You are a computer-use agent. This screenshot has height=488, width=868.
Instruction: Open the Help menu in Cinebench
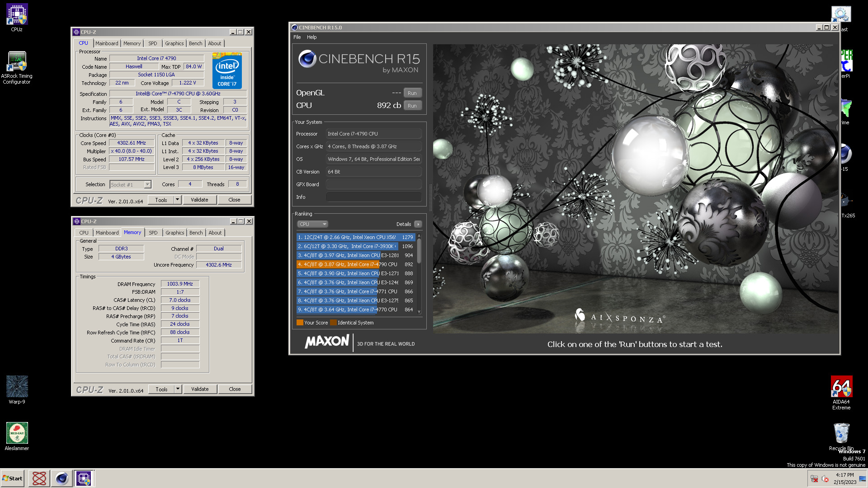[312, 37]
